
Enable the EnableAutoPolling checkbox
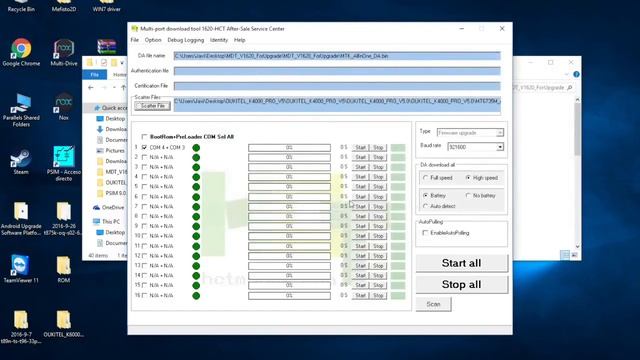tap(425, 233)
